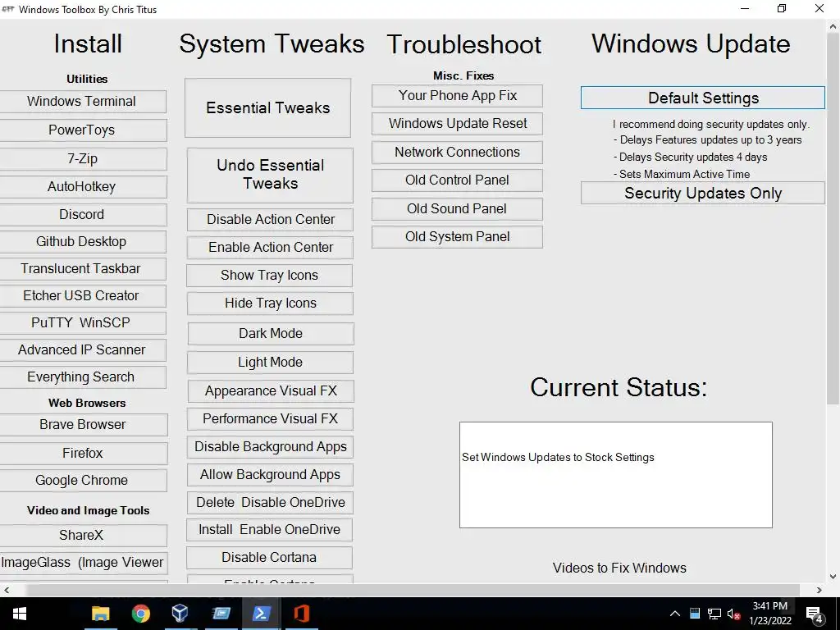The height and width of the screenshot is (630, 840).
Task: Open File Explorer from the taskbar
Action: (101, 614)
